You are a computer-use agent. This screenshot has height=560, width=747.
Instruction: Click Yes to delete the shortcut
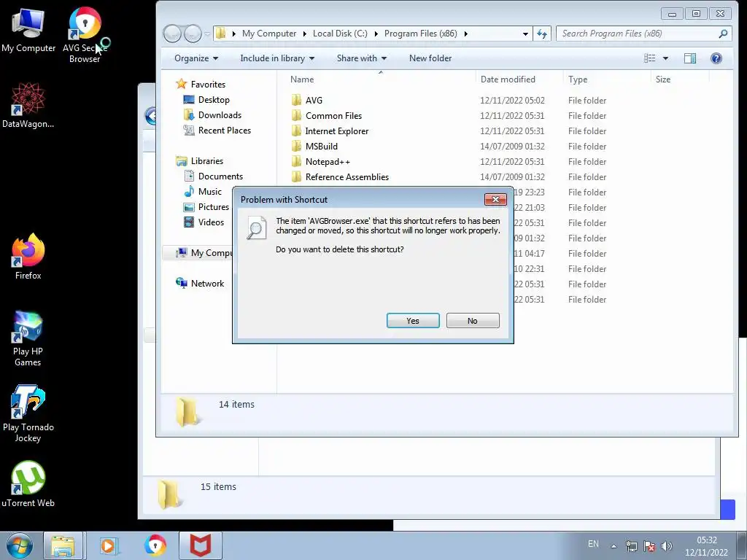pos(413,321)
